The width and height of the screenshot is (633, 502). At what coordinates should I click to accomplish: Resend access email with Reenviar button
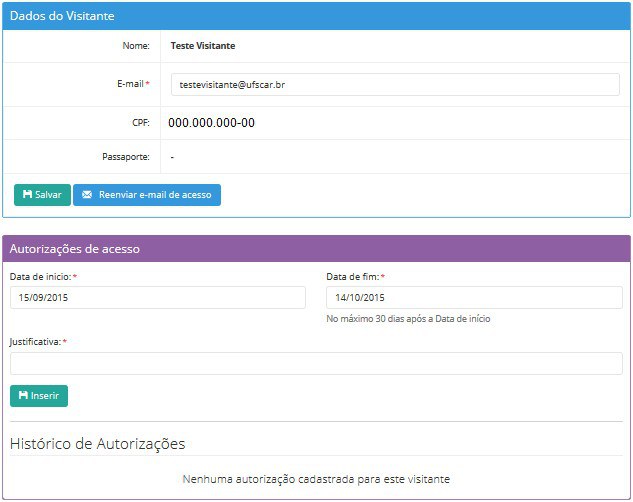(x=147, y=195)
